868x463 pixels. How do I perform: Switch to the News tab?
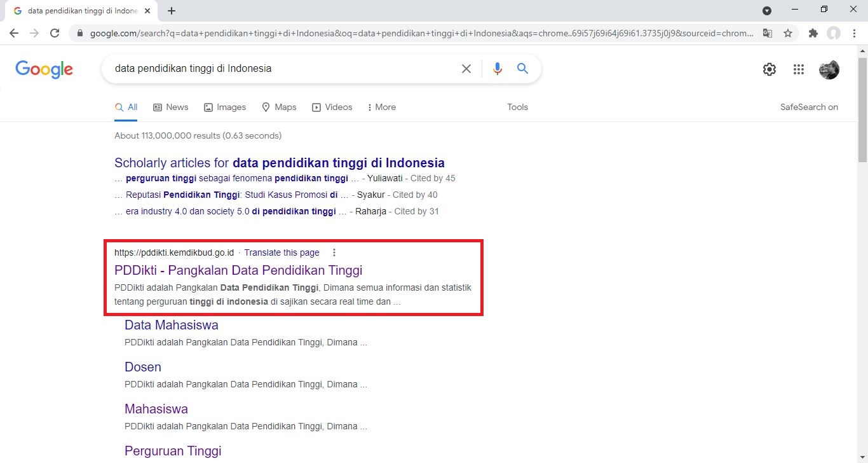pos(171,107)
